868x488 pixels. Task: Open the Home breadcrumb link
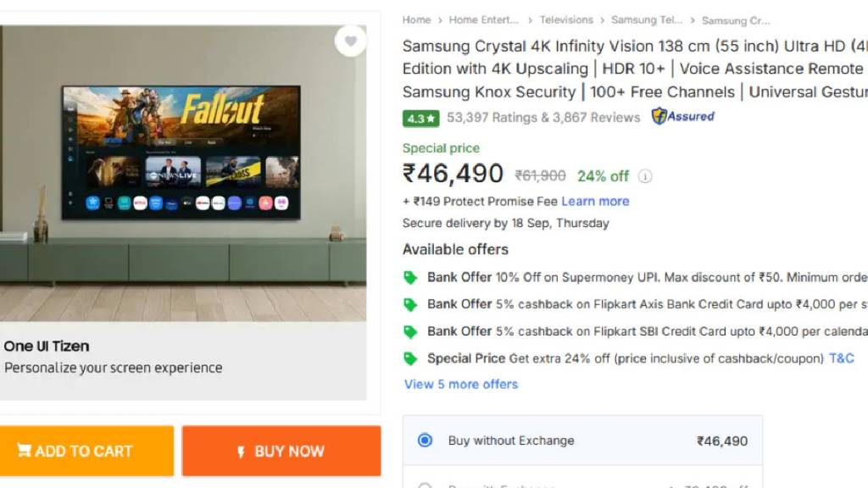(x=416, y=19)
